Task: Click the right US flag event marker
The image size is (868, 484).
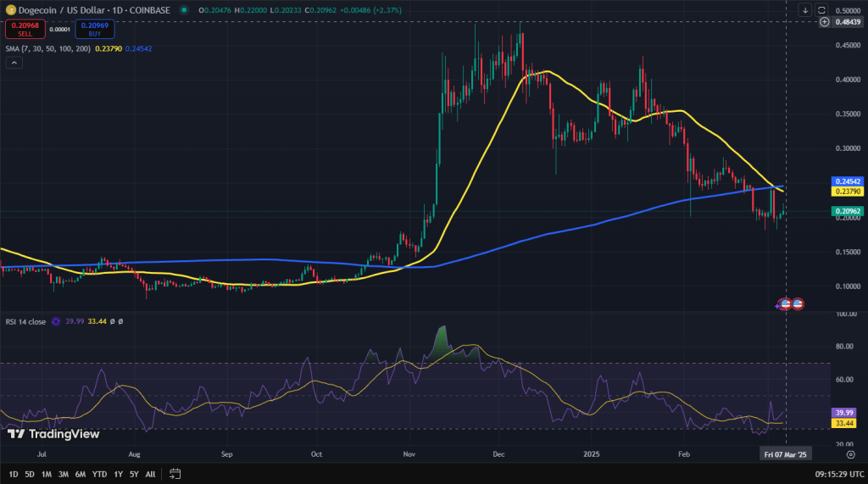Action: (x=798, y=304)
